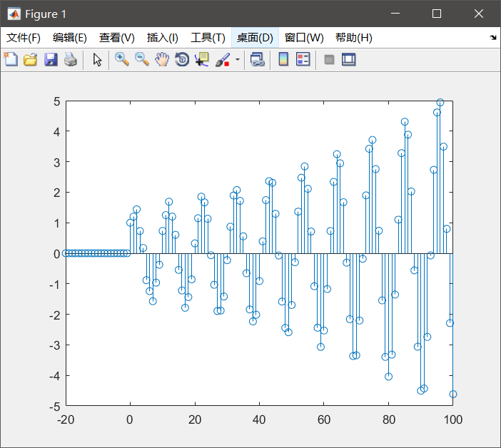
Task: Click the x-axis label 100
Action: click(452, 419)
